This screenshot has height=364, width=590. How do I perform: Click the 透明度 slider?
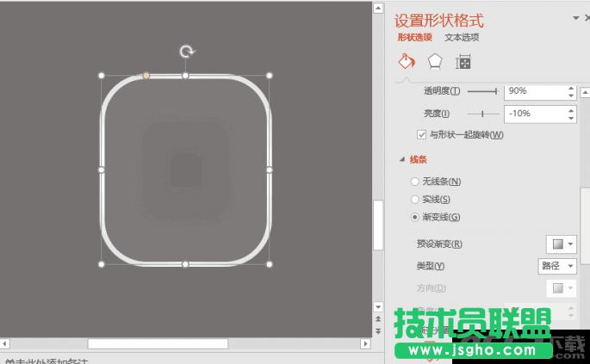click(482, 91)
